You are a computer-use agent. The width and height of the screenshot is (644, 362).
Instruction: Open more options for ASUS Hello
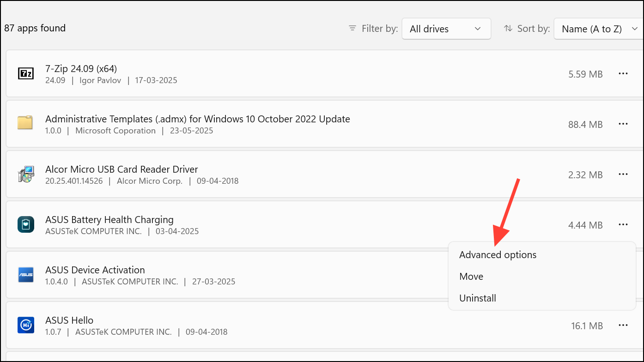(623, 326)
